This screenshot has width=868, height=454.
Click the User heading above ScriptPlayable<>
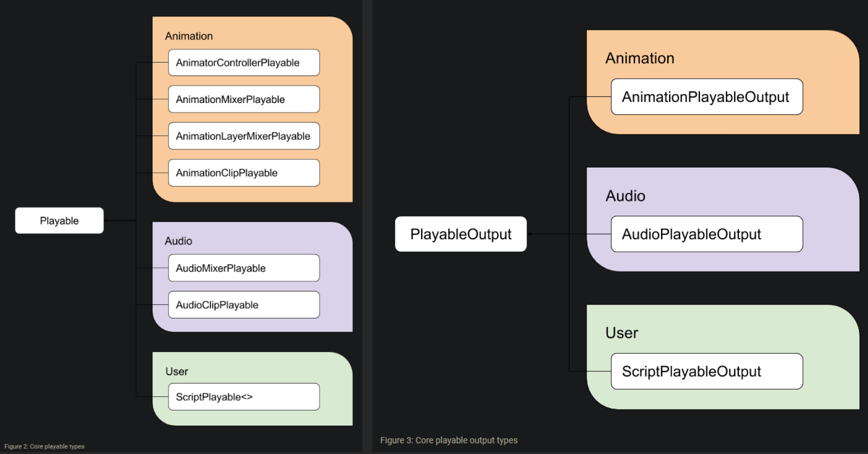(x=176, y=371)
